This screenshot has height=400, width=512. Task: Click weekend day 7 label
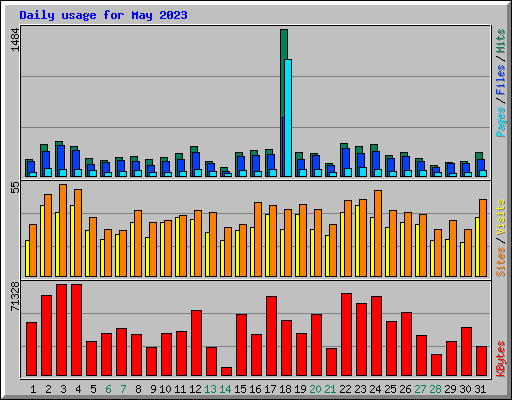tap(123, 389)
